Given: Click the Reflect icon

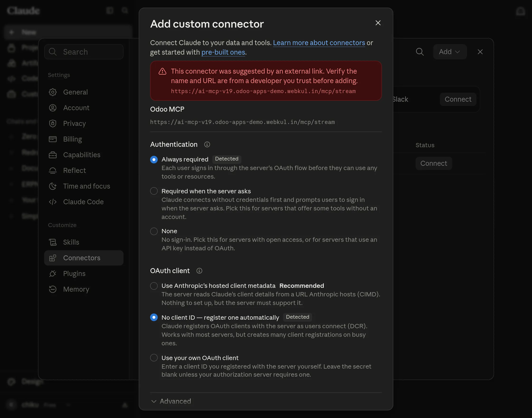Looking at the screenshot, I should (53, 170).
